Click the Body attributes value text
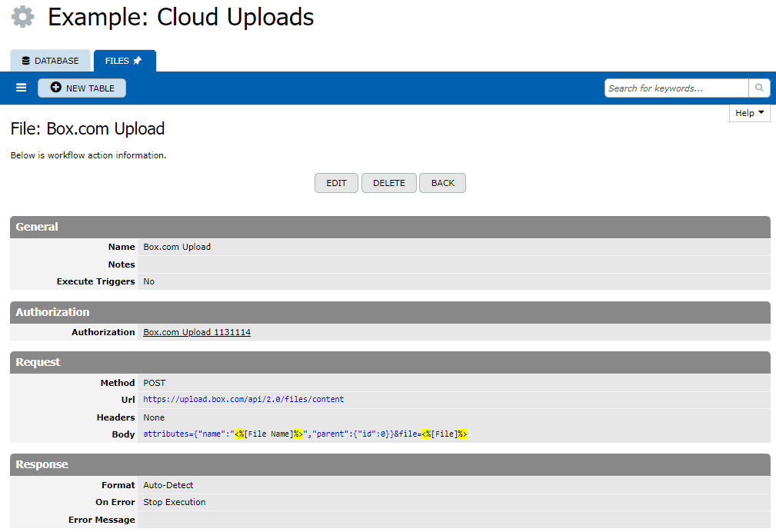776x532 pixels. (305, 434)
